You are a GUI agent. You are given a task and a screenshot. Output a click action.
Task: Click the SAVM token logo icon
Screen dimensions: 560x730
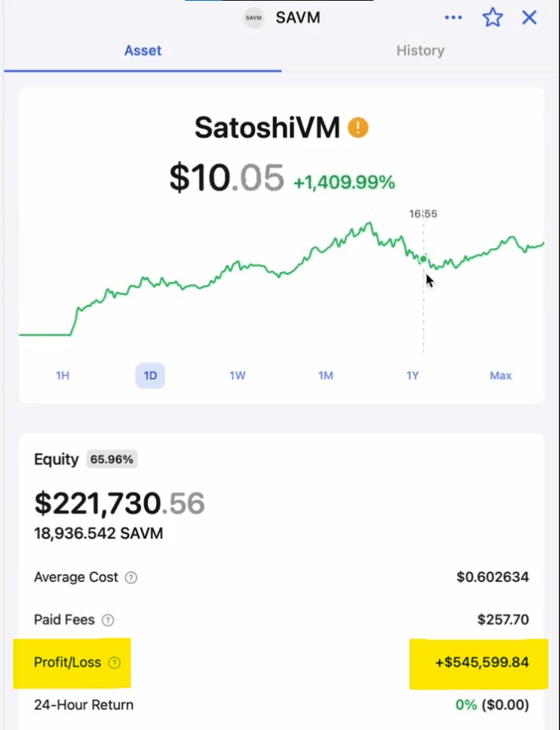(x=254, y=17)
